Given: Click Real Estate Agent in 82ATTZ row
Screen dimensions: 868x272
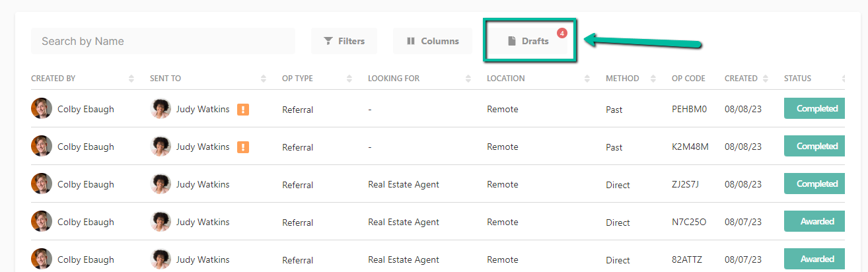Looking at the screenshot, I should (404, 259).
